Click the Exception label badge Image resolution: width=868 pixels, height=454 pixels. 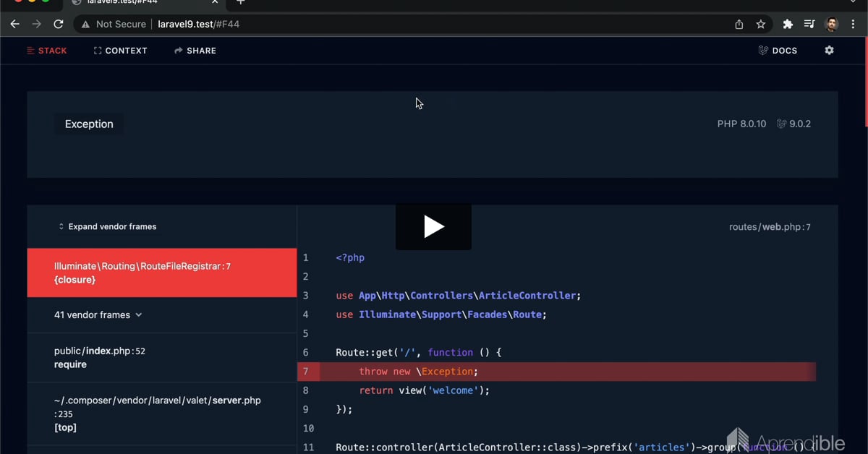[89, 124]
